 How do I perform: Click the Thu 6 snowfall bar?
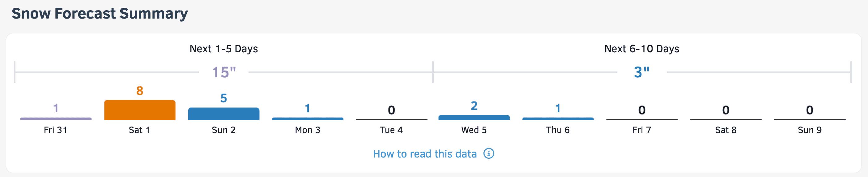558,119
